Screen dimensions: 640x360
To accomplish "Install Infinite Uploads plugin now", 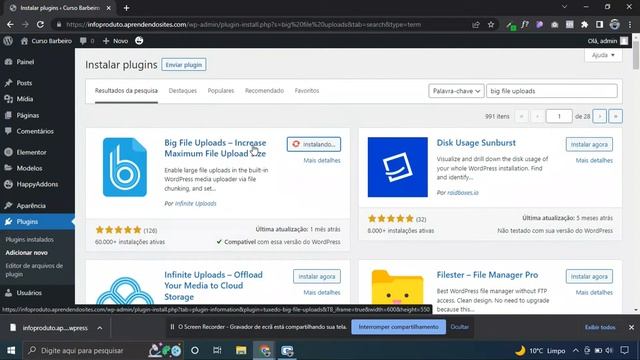I will tap(317, 276).
